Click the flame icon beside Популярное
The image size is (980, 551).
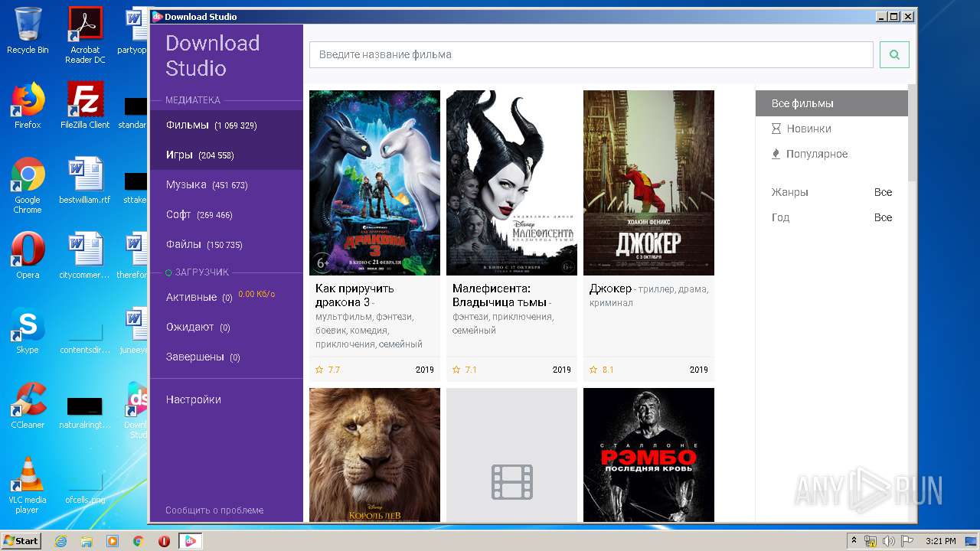point(776,154)
